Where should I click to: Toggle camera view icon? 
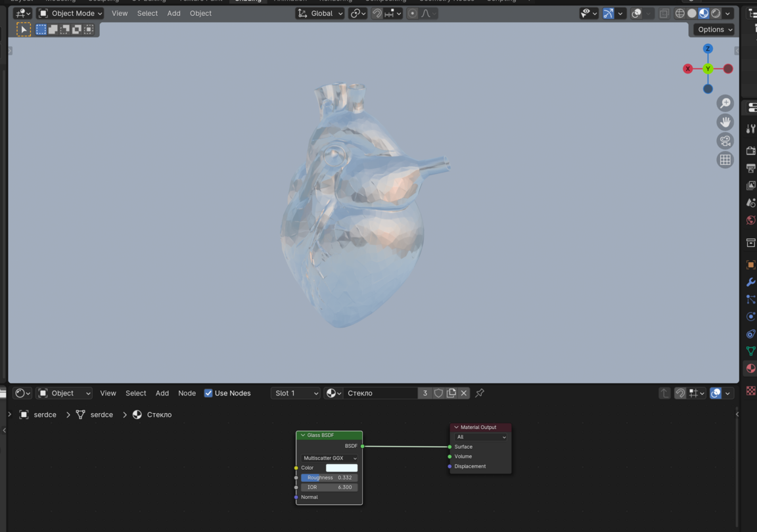[725, 141]
